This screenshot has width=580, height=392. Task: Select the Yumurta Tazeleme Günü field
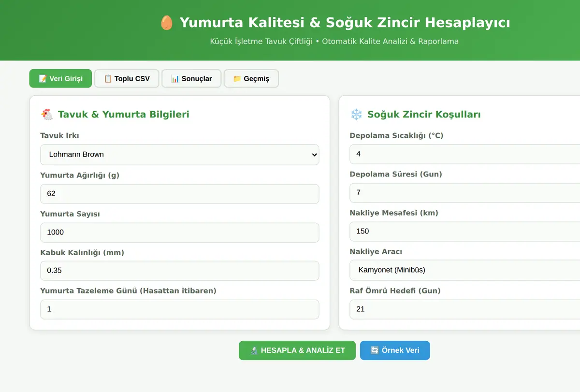[x=180, y=309]
